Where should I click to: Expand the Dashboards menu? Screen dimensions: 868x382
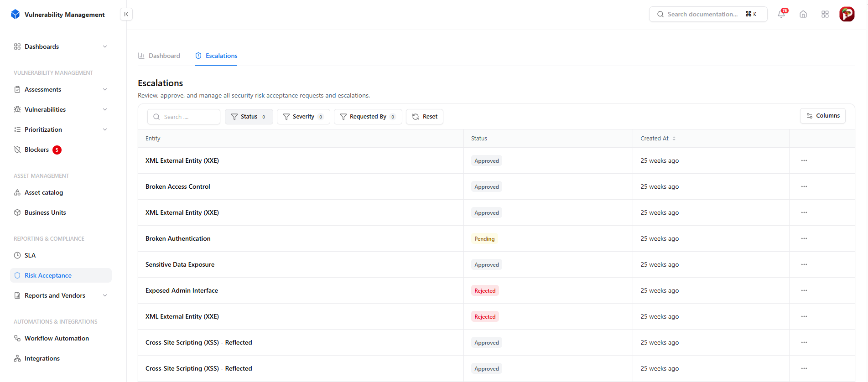click(x=61, y=46)
